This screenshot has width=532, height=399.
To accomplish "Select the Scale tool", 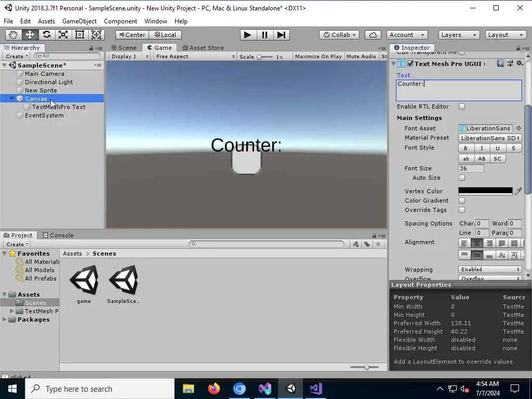I will [x=63, y=35].
